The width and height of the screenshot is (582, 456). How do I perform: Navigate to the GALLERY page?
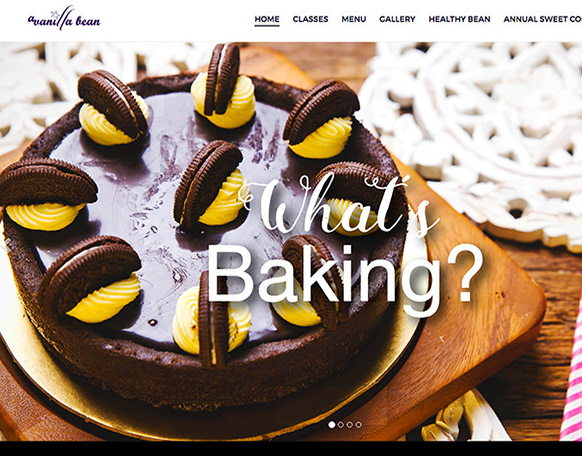[x=397, y=19]
